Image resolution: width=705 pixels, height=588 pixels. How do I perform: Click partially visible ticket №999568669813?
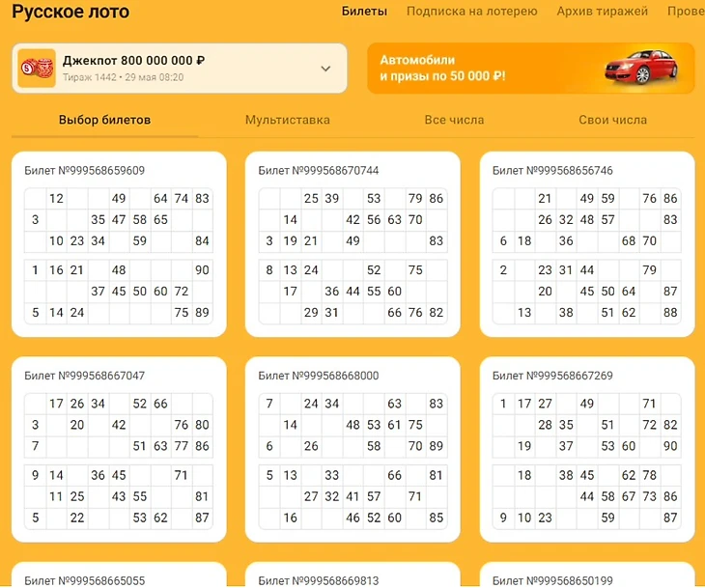point(352,574)
